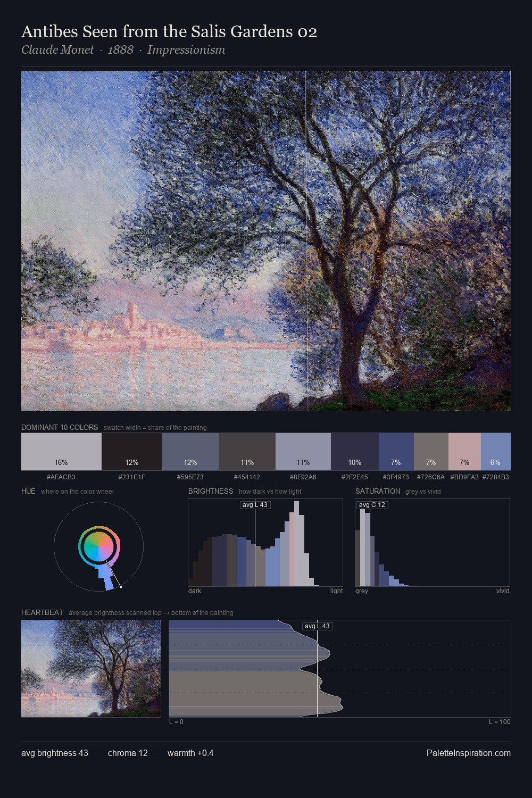The width and height of the screenshot is (532, 798).
Task: Select the #2F2E45 dark indigo swatch
Action: pyautogui.click(x=355, y=452)
